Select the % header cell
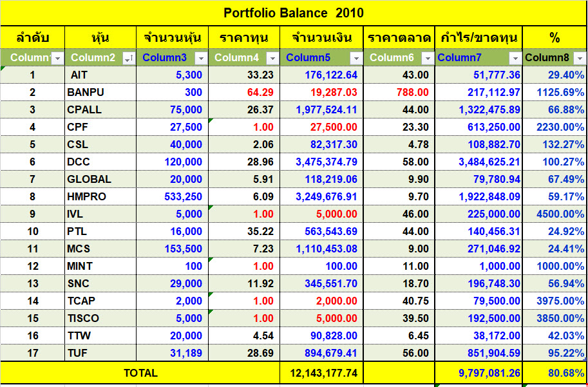 (x=555, y=37)
